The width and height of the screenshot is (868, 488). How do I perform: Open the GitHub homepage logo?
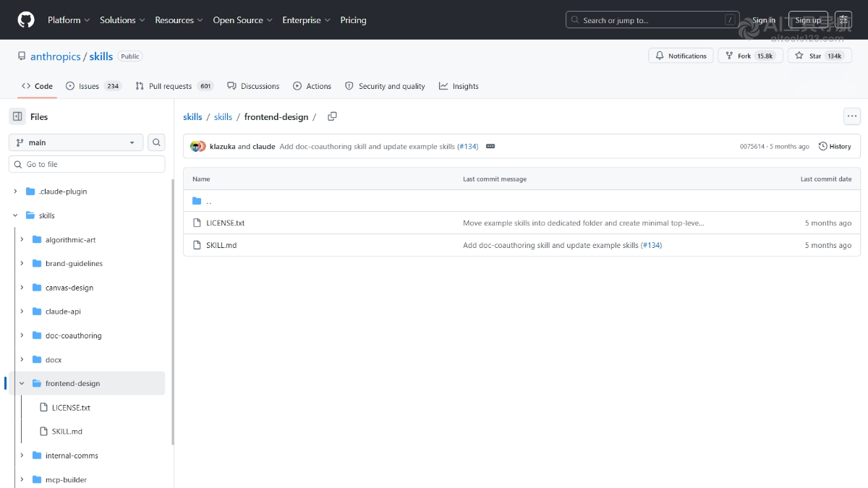26,20
